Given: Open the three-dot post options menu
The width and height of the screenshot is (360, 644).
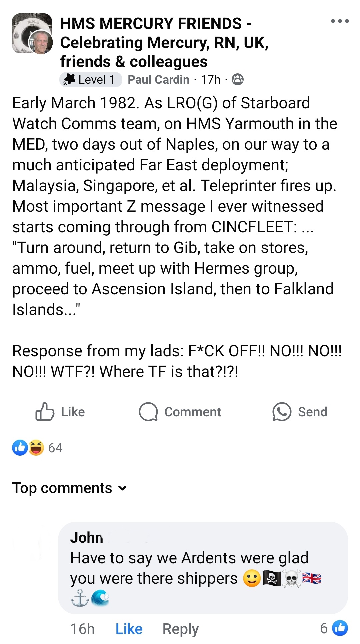Looking at the screenshot, I should [340, 21].
